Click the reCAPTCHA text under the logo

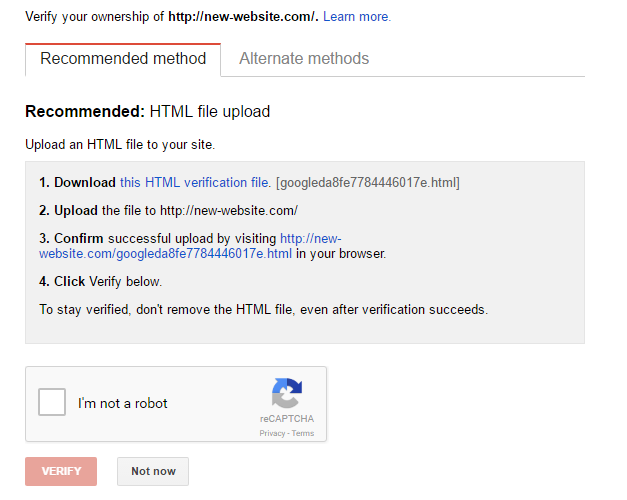(287, 419)
